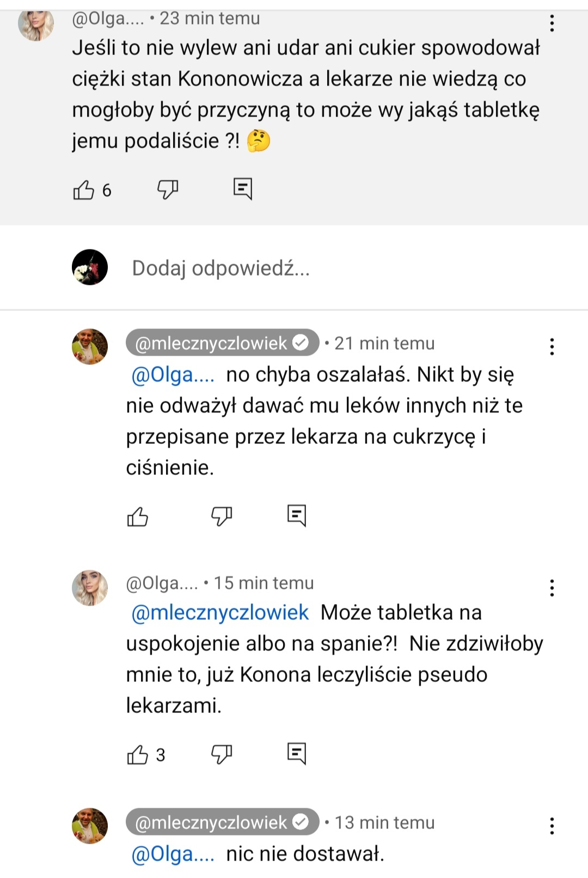
Task: Like the 21 min ago mlecznyczlowiek reply
Action: coord(137,516)
